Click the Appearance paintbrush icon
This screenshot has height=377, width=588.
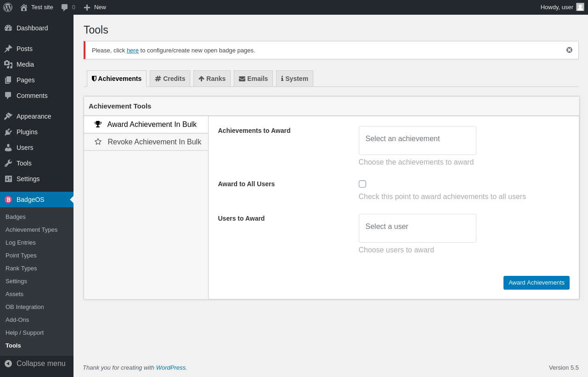(x=8, y=116)
